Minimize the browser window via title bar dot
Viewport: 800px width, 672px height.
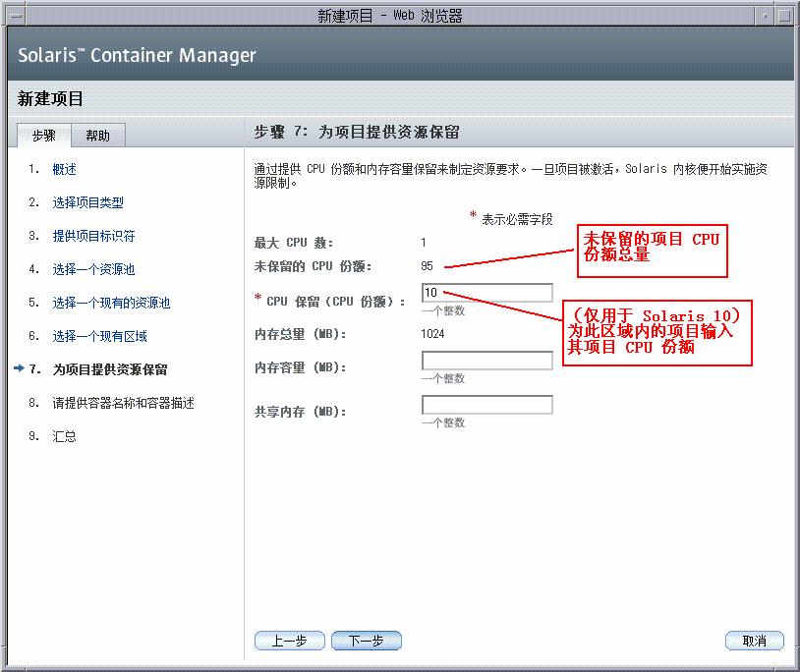765,16
